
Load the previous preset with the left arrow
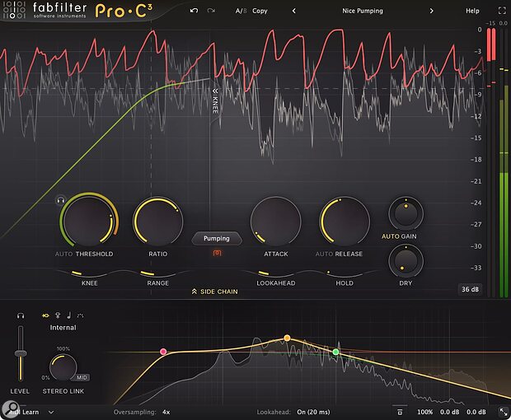point(294,11)
